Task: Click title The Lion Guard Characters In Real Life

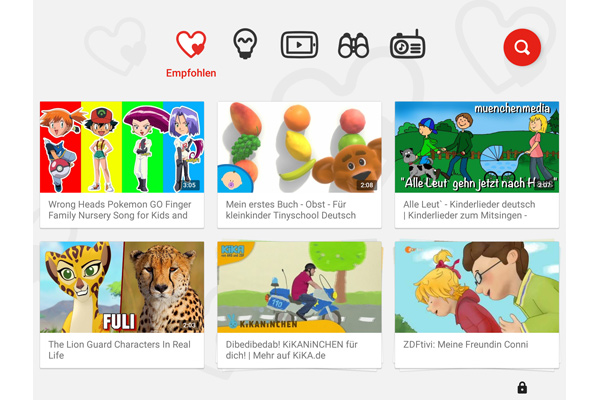Action: 119,350
